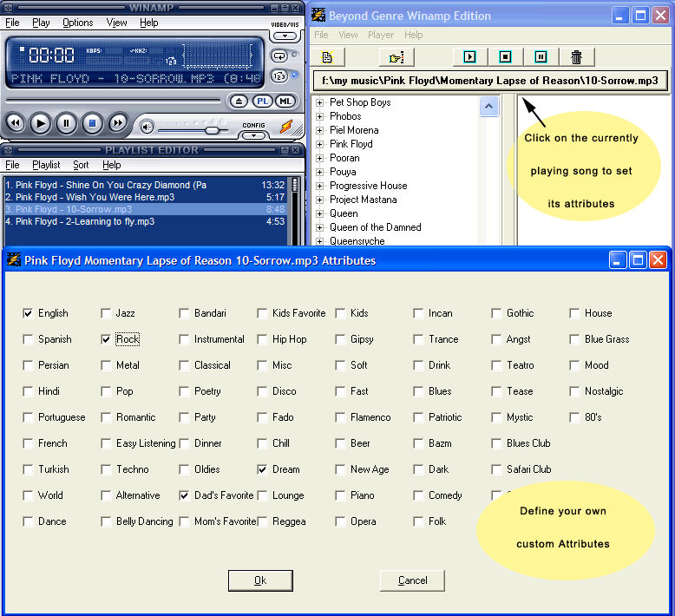Expand Queen tree node

[x=319, y=213]
